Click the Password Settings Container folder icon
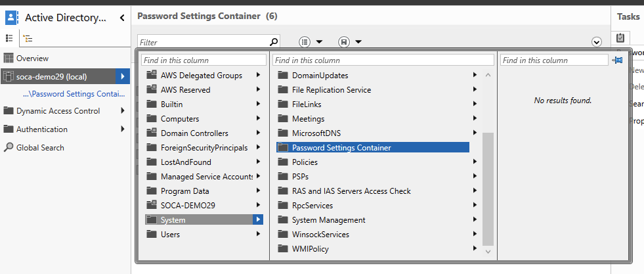The image size is (644, 274). (x=283, y=148)
